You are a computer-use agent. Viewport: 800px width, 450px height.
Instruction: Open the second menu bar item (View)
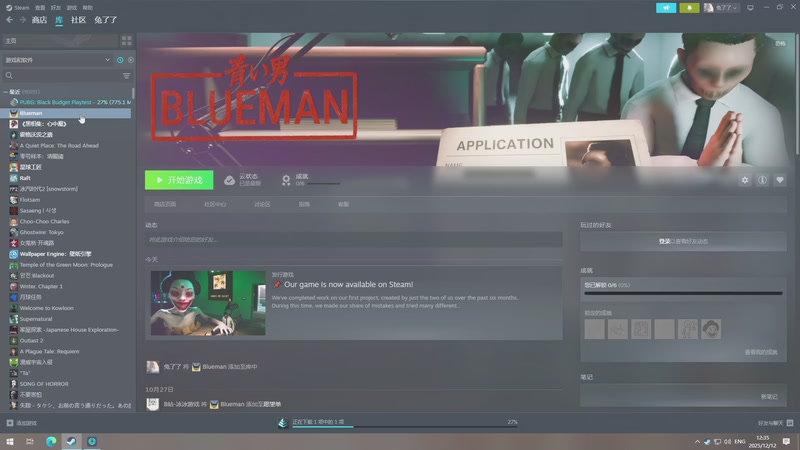[40, 8]
